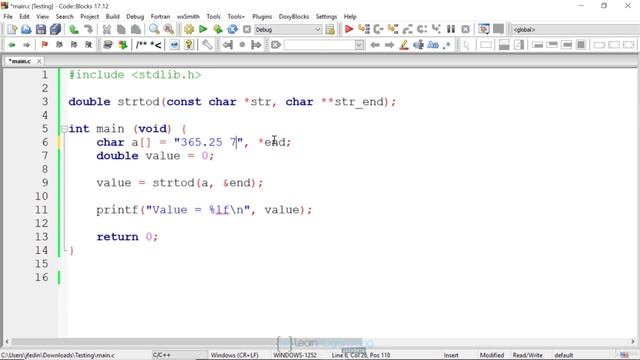Click the Insert mode status entry
The height and width of the screenshot is (360, 640).
tap(451, 355)
